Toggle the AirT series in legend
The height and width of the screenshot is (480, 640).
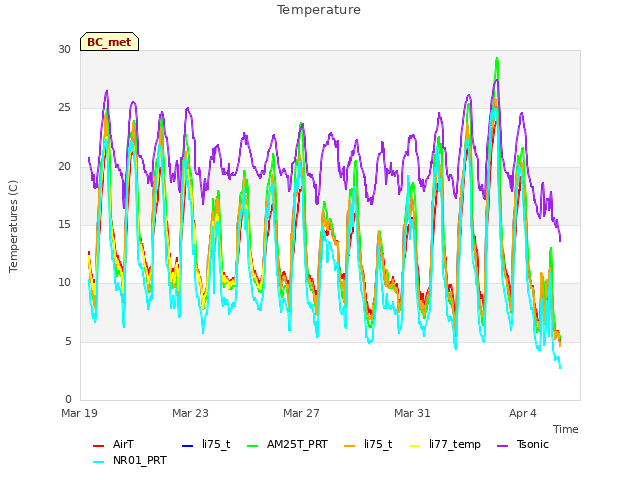[113, 444]
